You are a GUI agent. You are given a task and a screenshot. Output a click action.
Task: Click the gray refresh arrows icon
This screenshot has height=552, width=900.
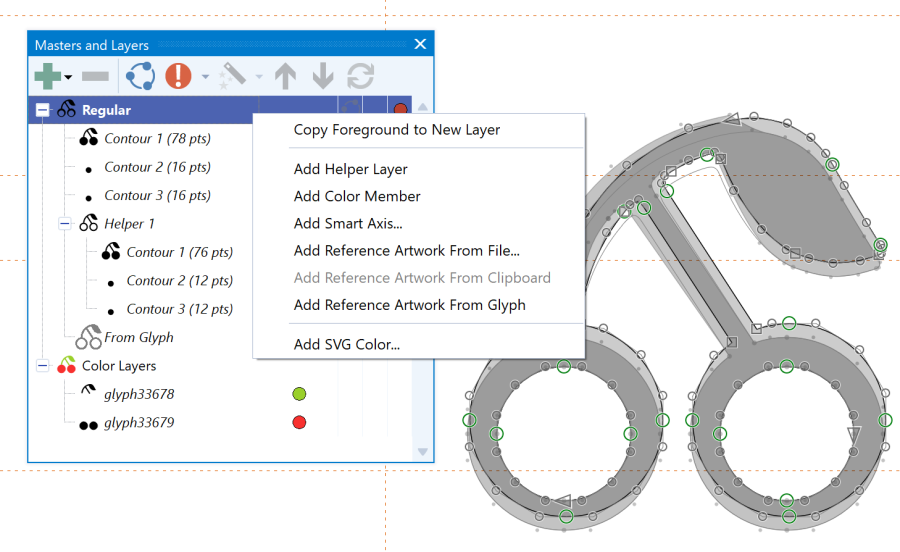(x=360, y=76)
